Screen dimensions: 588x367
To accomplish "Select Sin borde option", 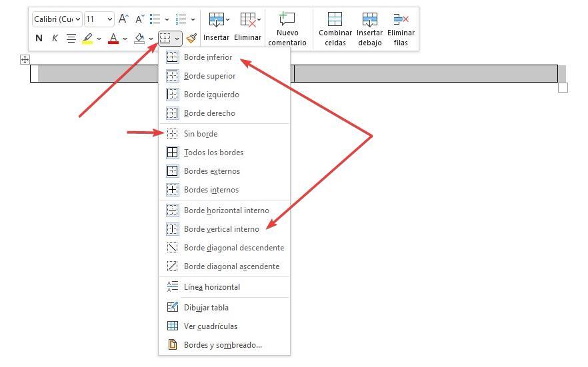I will point(224,134).
